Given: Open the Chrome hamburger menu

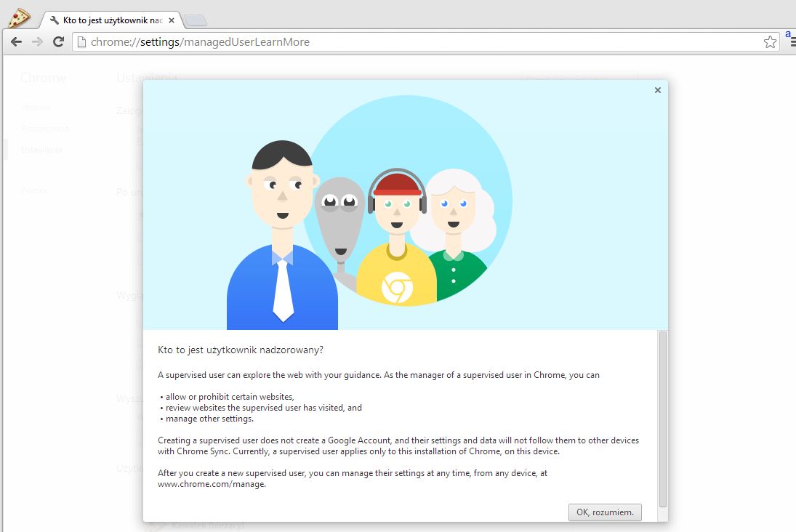Looking at the screenshot, I should tap(793, 41).
